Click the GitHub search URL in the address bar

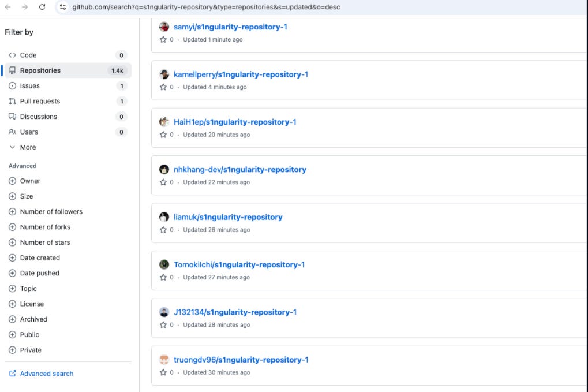(x=206, y=7)
